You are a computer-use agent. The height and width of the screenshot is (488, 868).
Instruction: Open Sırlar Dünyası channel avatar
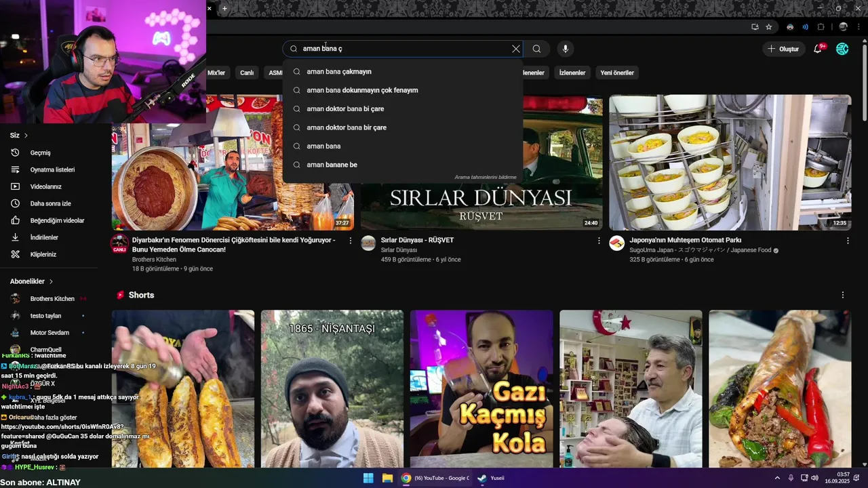point(368,243)
